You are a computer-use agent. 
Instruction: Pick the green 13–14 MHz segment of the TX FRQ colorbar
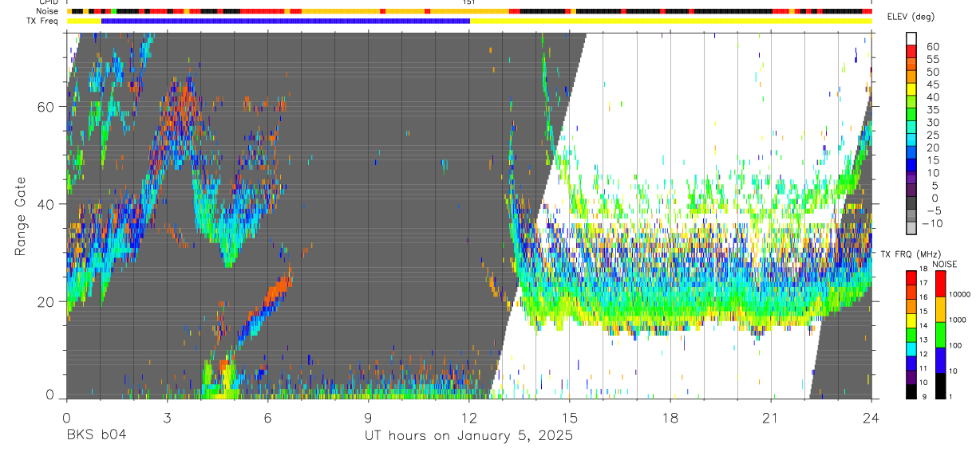911,335
